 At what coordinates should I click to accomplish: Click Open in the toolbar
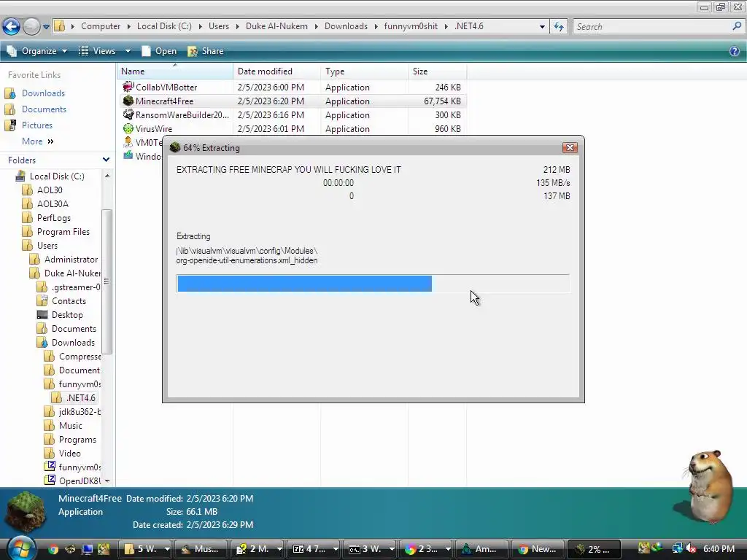(x=159, y=51)
